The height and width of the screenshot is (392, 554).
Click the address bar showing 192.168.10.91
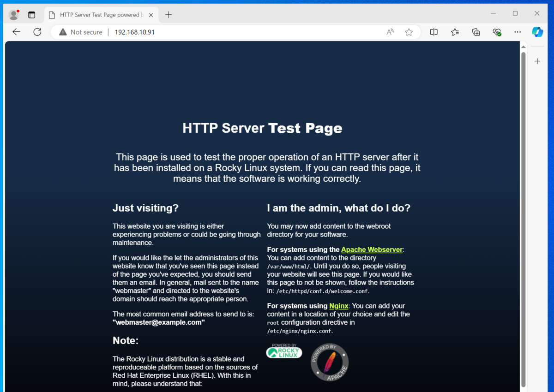[231, 32]
